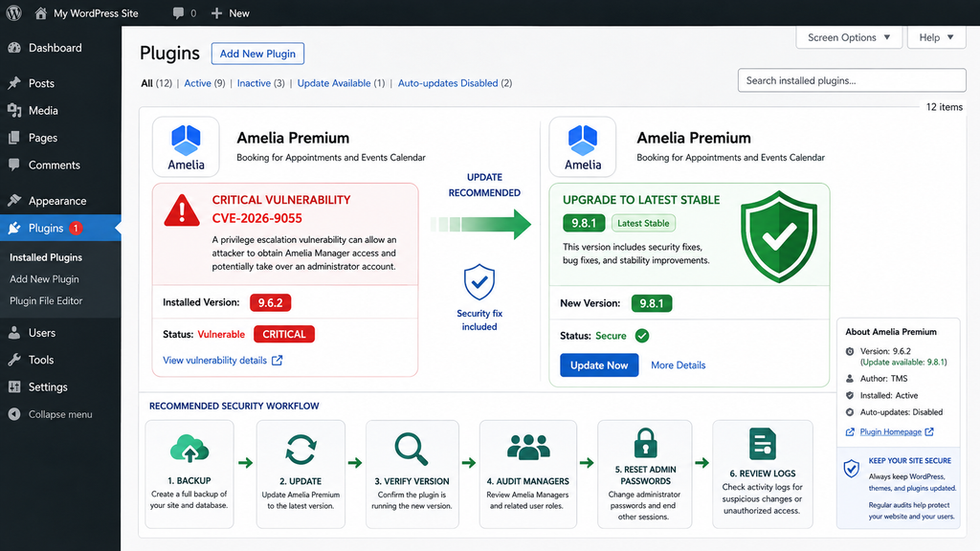
Task: Click the 12 items count text
Action: (x=944, y=107)
